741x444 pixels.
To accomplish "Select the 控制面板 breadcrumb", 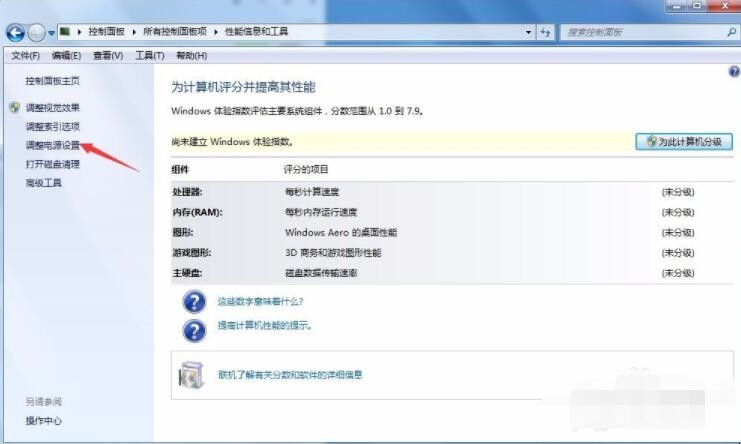I will (106, 32).
